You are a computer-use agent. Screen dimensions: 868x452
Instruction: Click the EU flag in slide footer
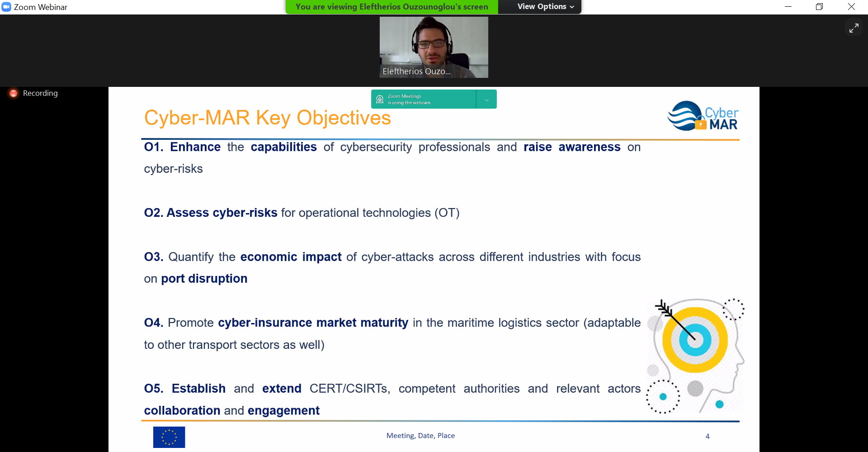169,437
